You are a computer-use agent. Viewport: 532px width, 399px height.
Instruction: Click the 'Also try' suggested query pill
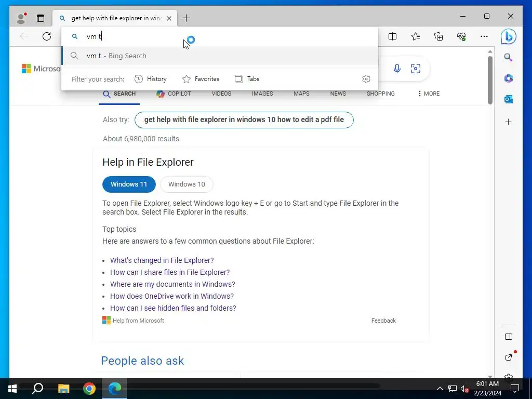(x=244, y=120)
